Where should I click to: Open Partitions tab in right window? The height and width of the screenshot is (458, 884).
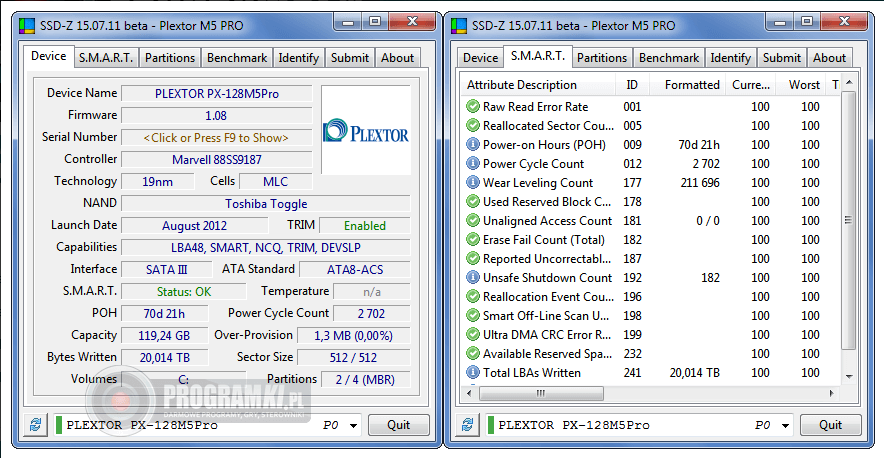point(602,58)
